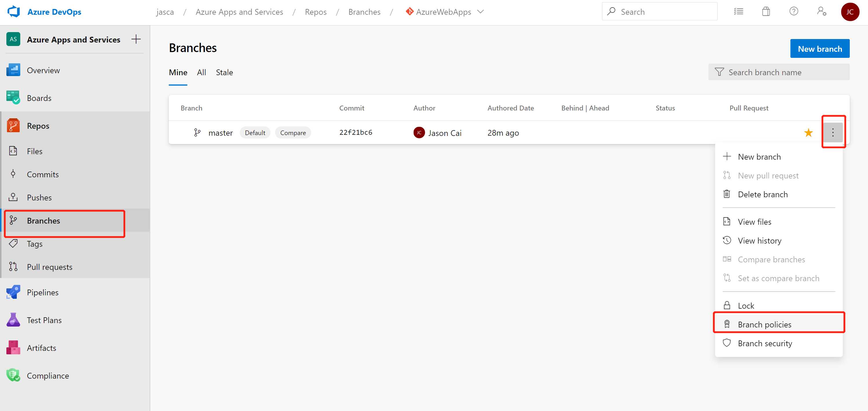This screenshot has width=868, height=411.
Task: Open commit 22f21bc6
Action: (x=356, y=132)
